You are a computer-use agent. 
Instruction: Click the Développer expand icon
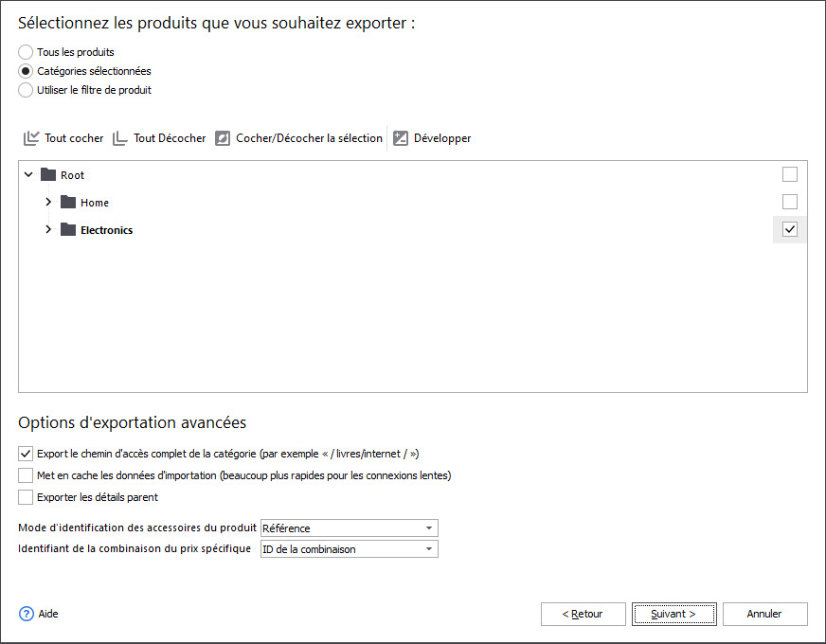401,138
